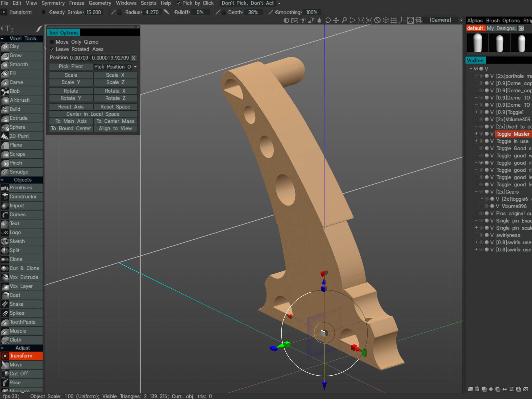Viewport: 532px width, 399px height.
Task: Open the Camera dropdown arrow
Action: [x=461, y=20]
